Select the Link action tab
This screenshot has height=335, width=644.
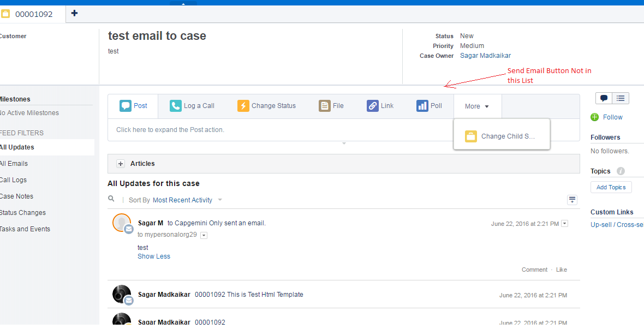(380, 106)
